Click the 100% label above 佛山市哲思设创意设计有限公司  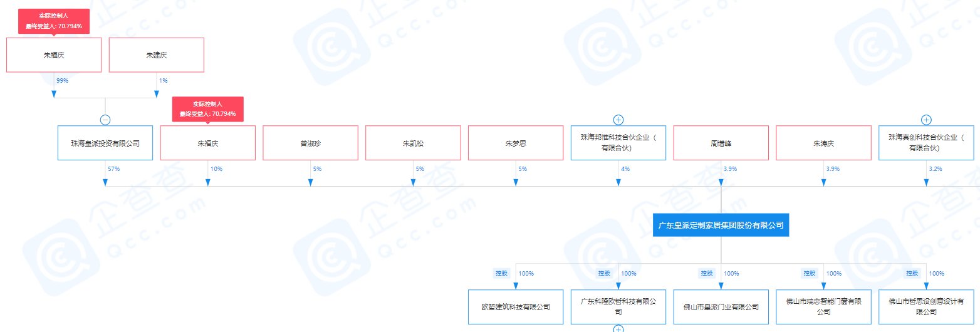point(937,274)
